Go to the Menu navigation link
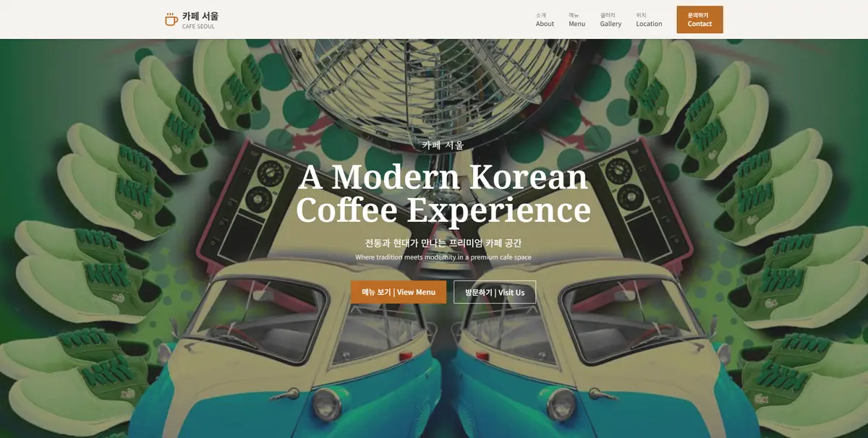Image resolution: width=868 pixels, height=438 pixels. coord(576,20)
